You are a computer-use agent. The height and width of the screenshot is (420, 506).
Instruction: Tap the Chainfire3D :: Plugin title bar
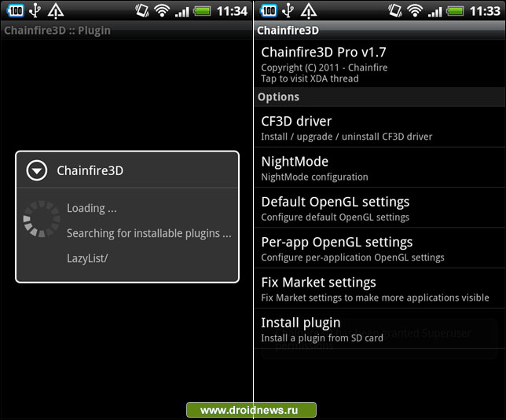pyautogui.click(x=126, y=31)
